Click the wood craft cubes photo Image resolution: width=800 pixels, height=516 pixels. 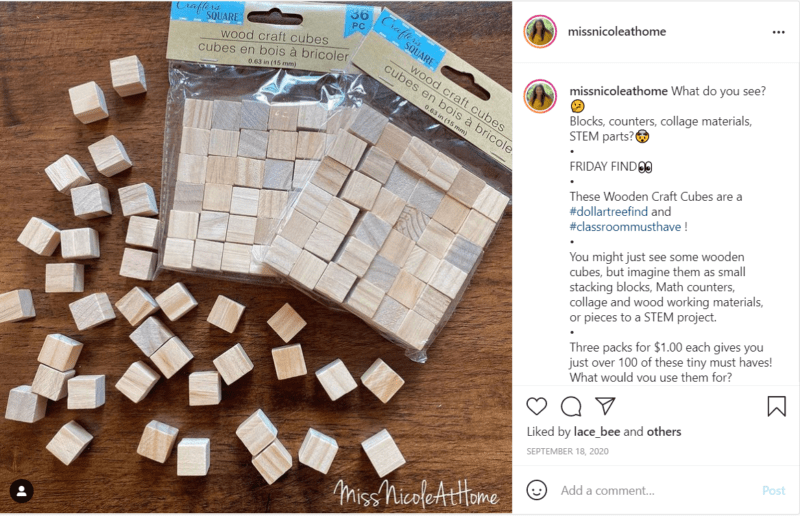click(256, 257)
